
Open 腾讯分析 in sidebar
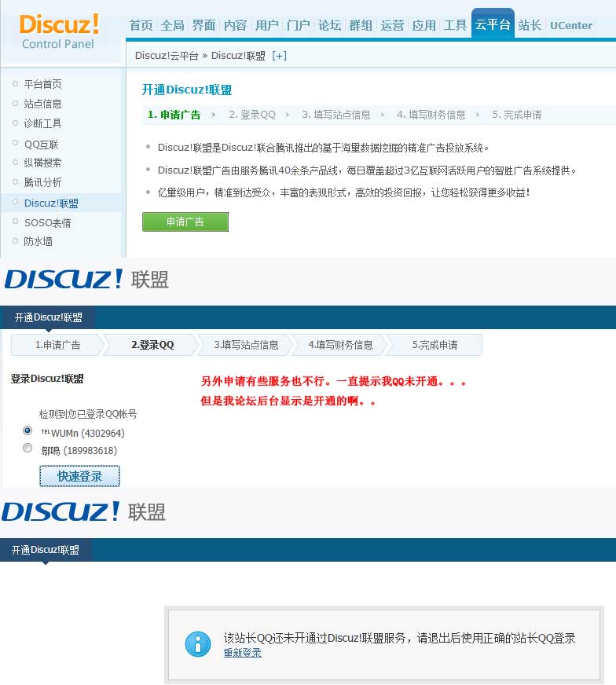pos(42,182)
